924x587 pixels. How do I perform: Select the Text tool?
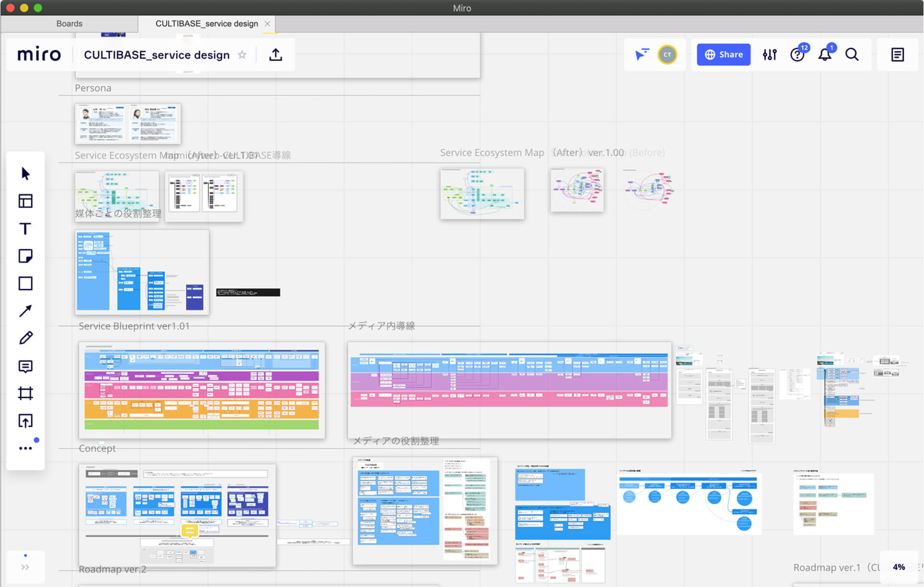pyautogui.click(x=26, y=229)
